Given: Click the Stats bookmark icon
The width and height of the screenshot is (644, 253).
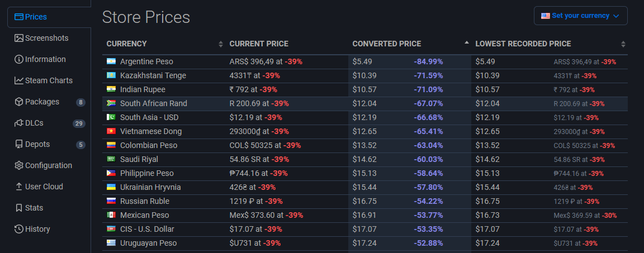Looking at the screenshot, I should coord(18,208).
